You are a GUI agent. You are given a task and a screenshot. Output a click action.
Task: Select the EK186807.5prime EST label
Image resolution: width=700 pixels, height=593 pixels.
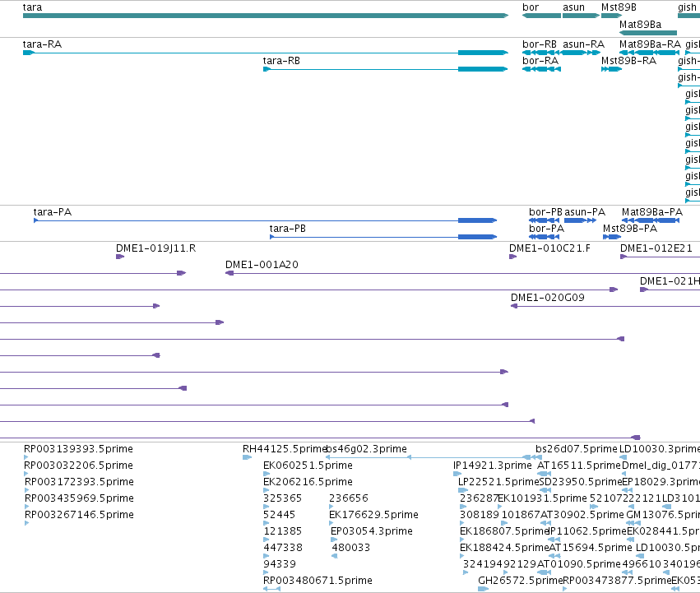pos(504,531)
